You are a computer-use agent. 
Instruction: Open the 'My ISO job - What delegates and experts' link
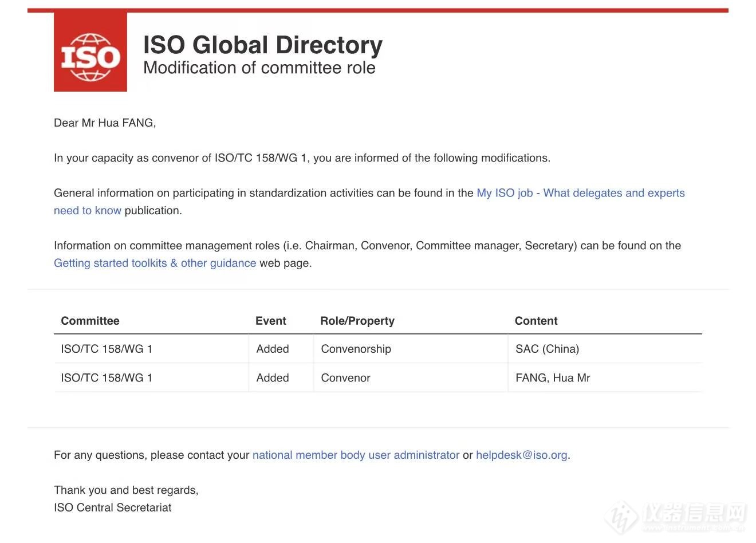click(580, 193)
